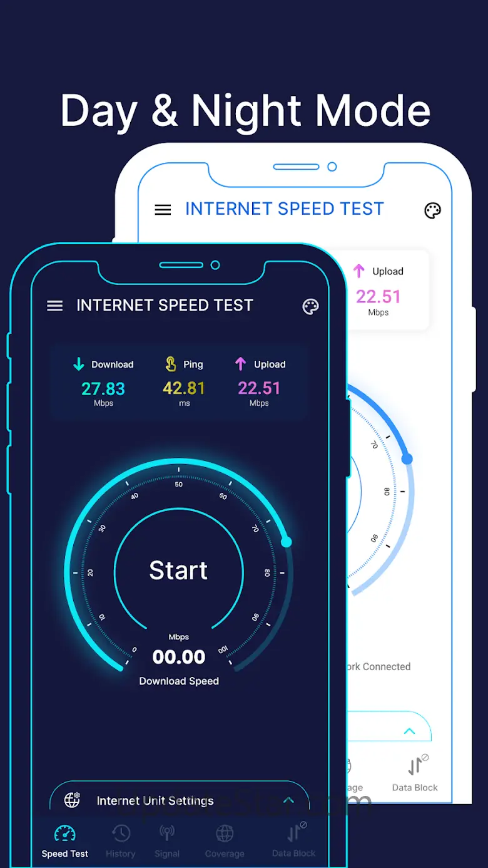Image resolution: width=488 pixels, height=868 pixels.
Task: Open the Signal tab
Action: point(167,841)
